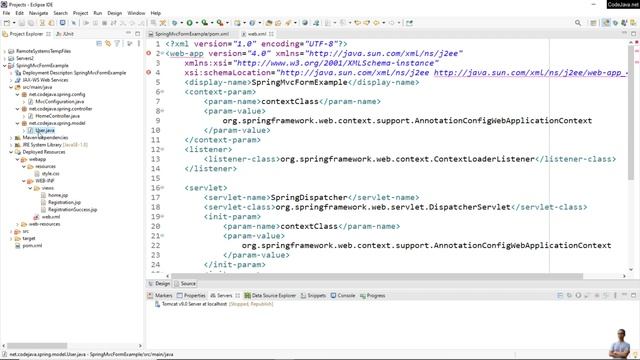
Task: Expand the JRE System Library node
Action: tap(11, 145)
